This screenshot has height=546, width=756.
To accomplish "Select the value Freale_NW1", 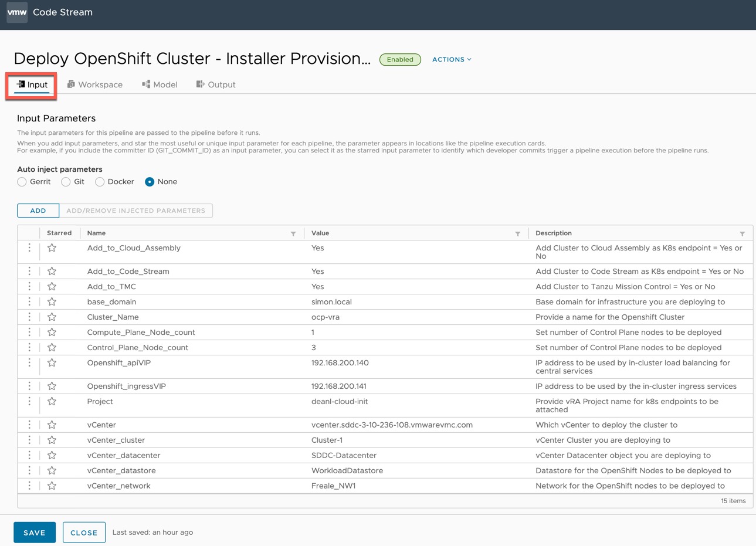I will tap(334, 486).
